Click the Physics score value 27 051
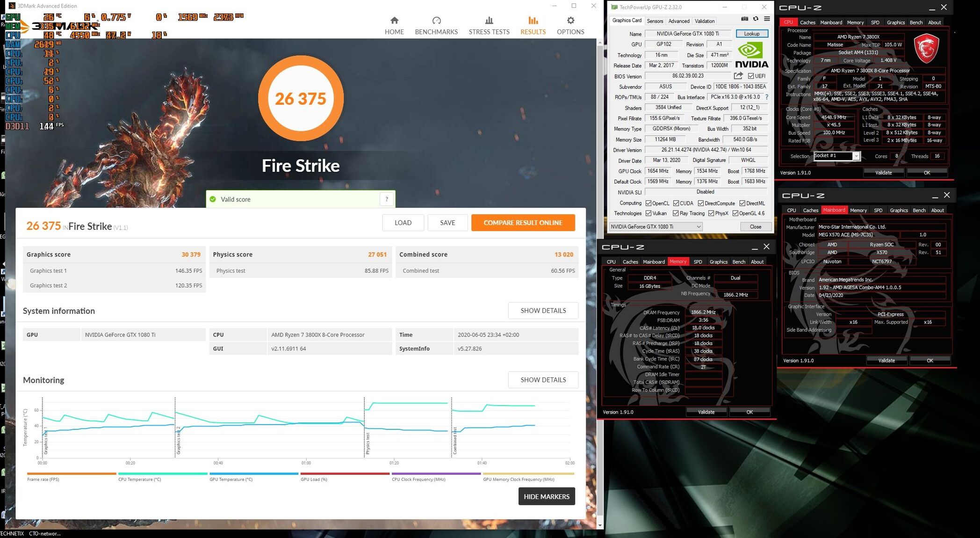 pyautogui.click(x=377, y=254)
